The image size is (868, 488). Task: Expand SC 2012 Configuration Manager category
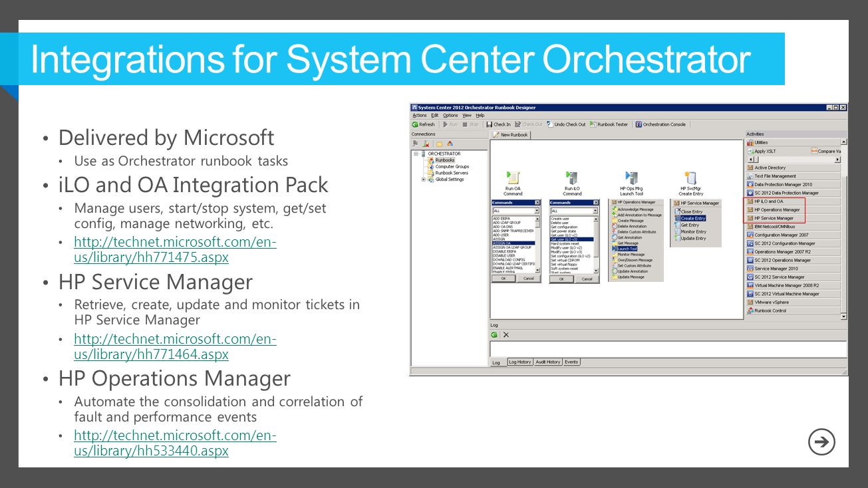coord(793,243)
